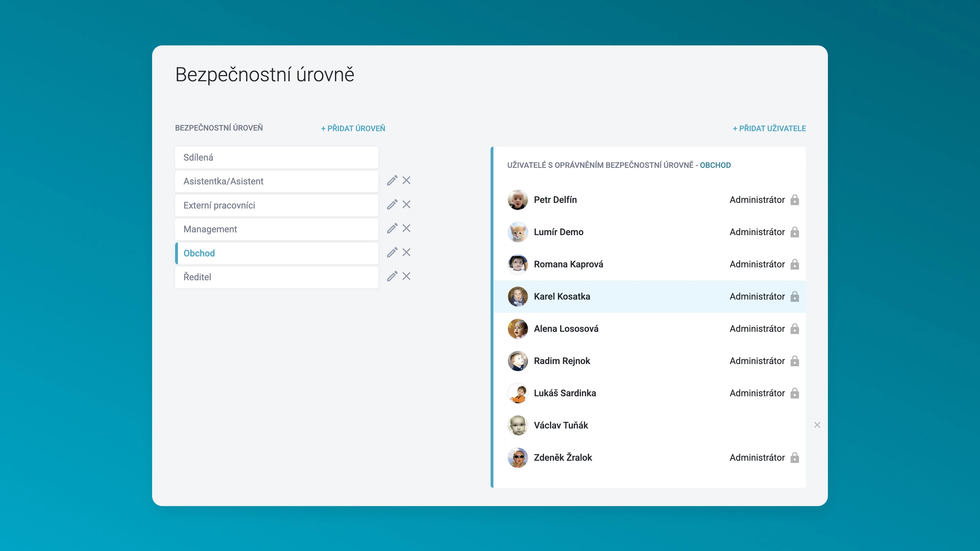Click lock icon next to Karel Kosatka

click(x=795, y=297)
